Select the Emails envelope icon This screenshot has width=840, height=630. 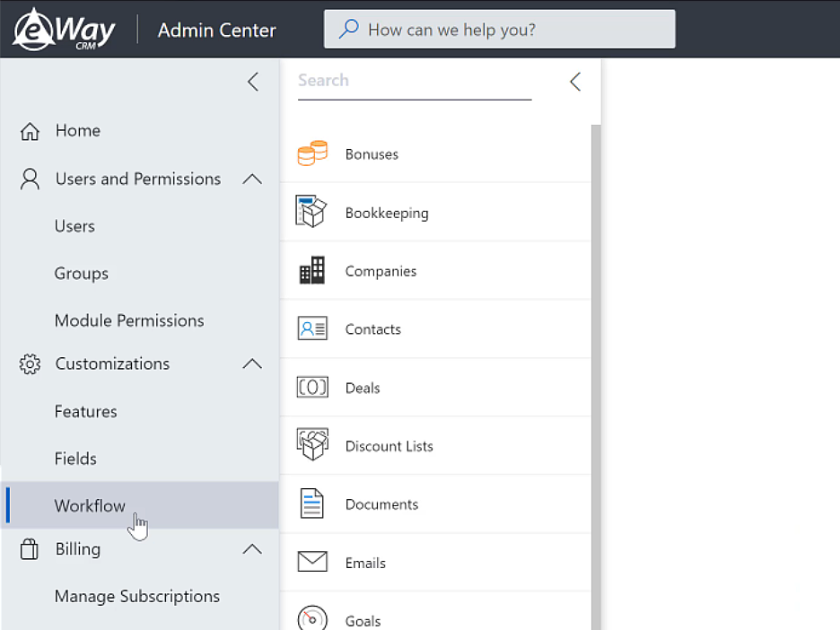click(312, 562)
